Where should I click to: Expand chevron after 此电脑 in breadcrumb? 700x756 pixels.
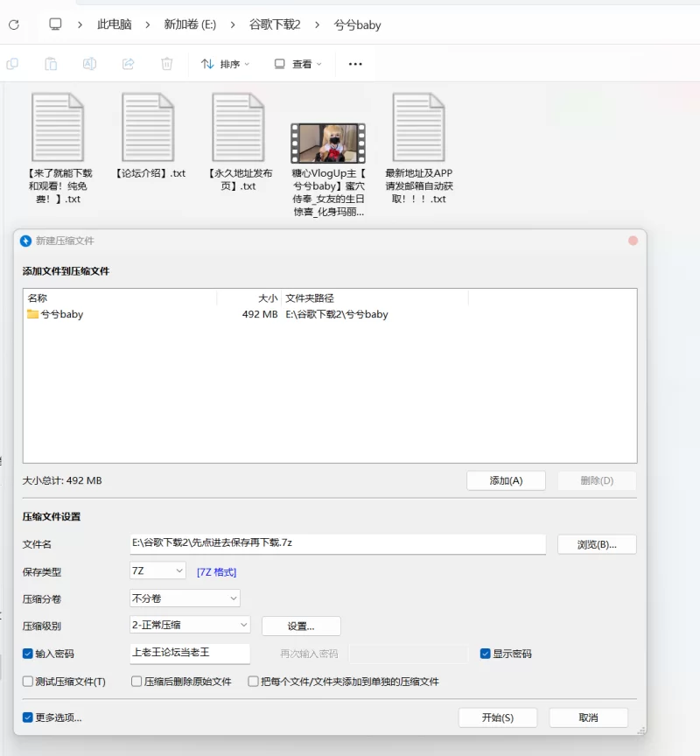click(x=148, y=24)
